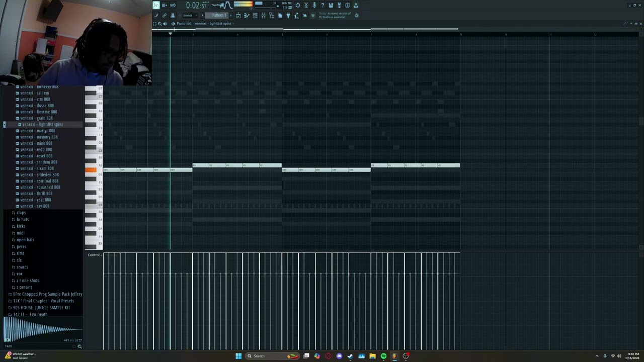The height and width of the screenshot is (362, 644).
Task: Open the Windows Start menu
Action: coord(238,356)
